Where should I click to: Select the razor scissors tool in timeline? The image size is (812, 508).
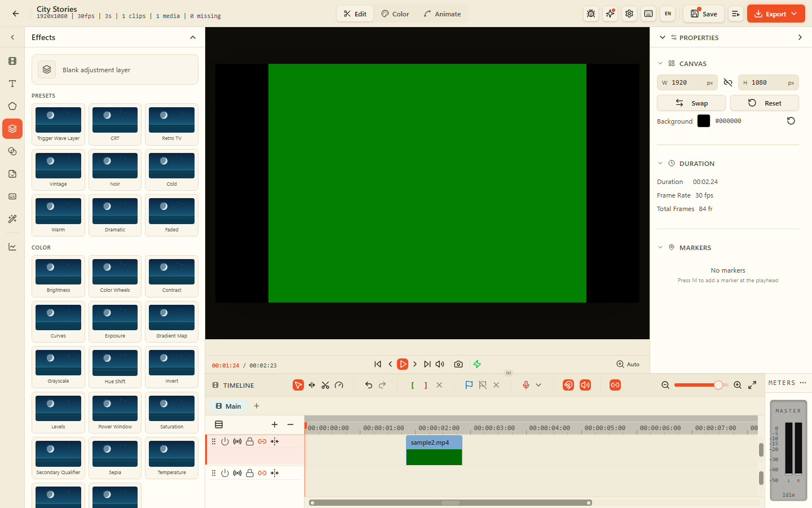[x=325, y=385]
